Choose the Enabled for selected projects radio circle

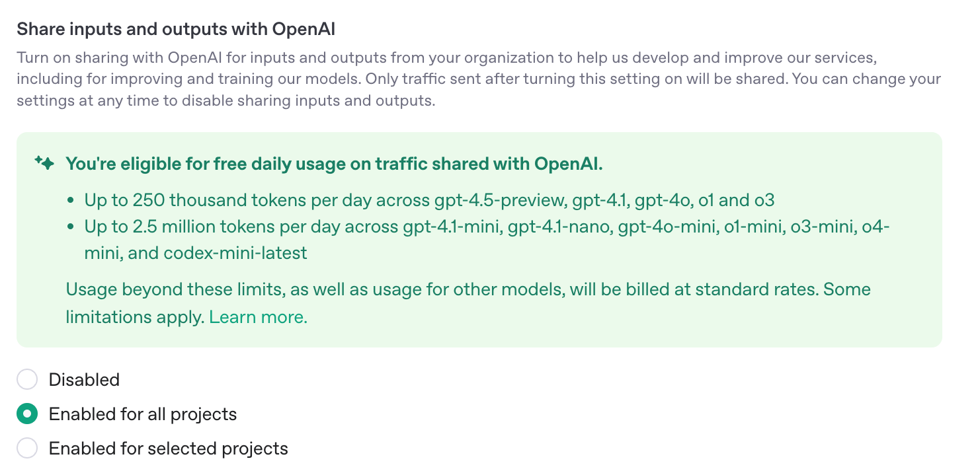(27, 449)
